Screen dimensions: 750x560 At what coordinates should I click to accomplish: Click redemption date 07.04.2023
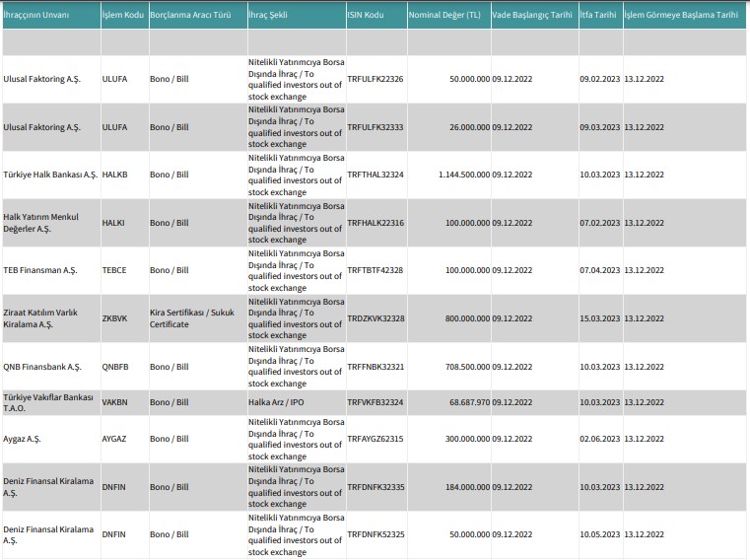tap(600, 270)
